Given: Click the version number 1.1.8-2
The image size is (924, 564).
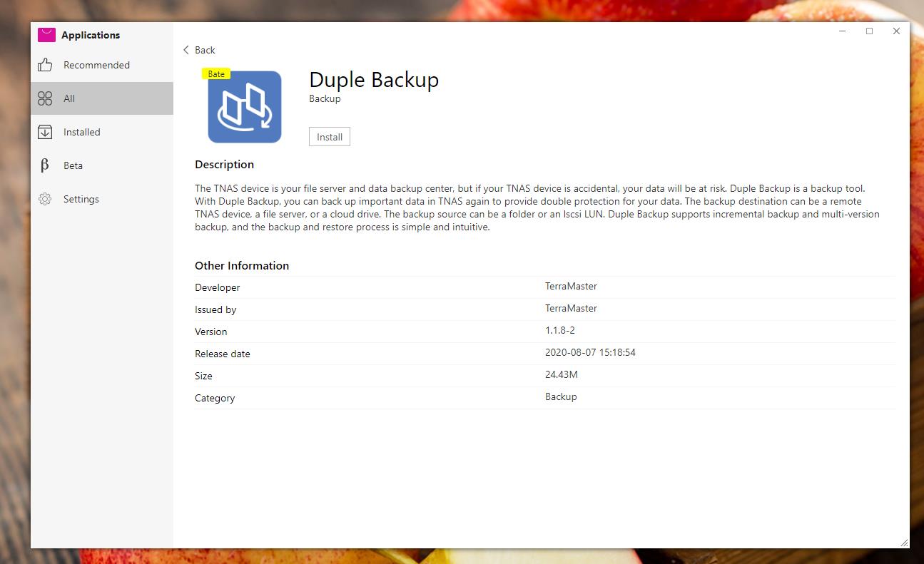Looking at the screenshot, I should point(560,331).
